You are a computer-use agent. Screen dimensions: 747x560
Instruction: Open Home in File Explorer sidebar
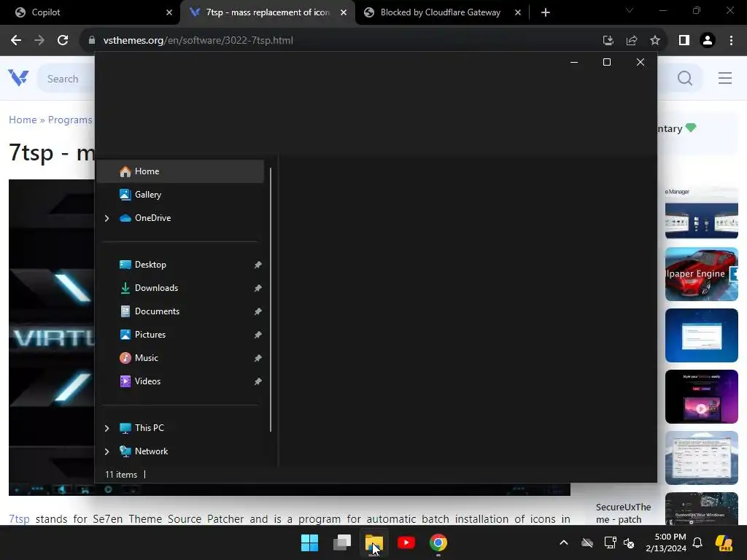pyautogui.click(x=180, y=171)
